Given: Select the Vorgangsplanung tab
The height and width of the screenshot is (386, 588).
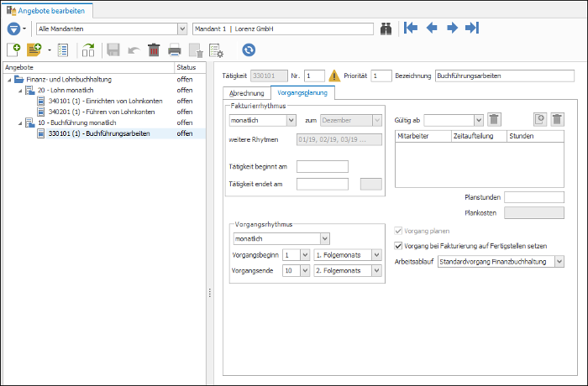Looking at the screenshot, I should click(302, 92).
